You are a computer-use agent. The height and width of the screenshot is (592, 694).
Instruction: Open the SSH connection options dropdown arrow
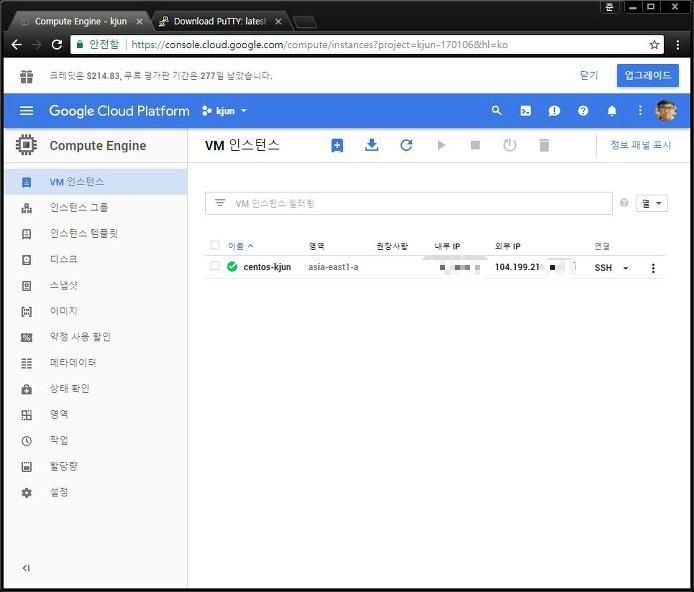pos(625,268)
